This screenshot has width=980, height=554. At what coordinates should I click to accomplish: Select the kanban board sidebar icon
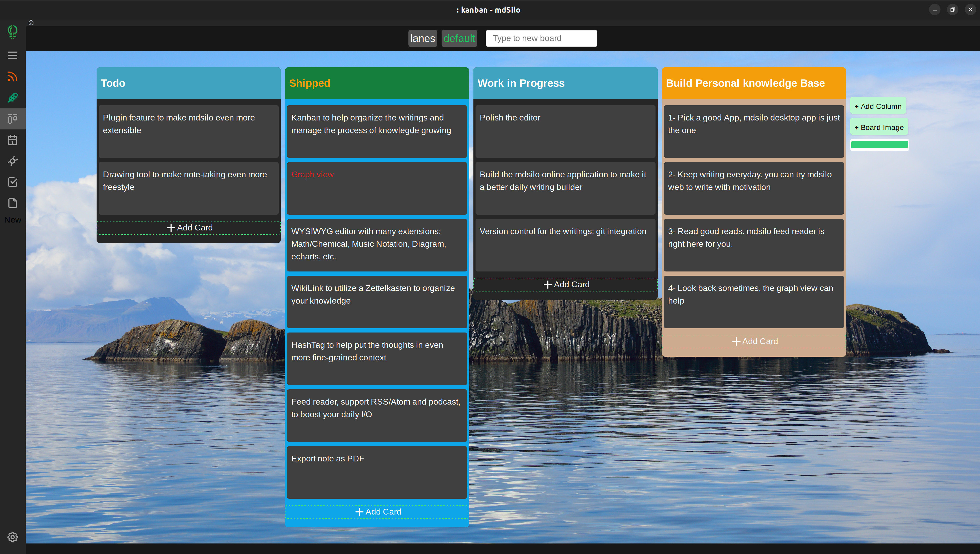[13, 119]
